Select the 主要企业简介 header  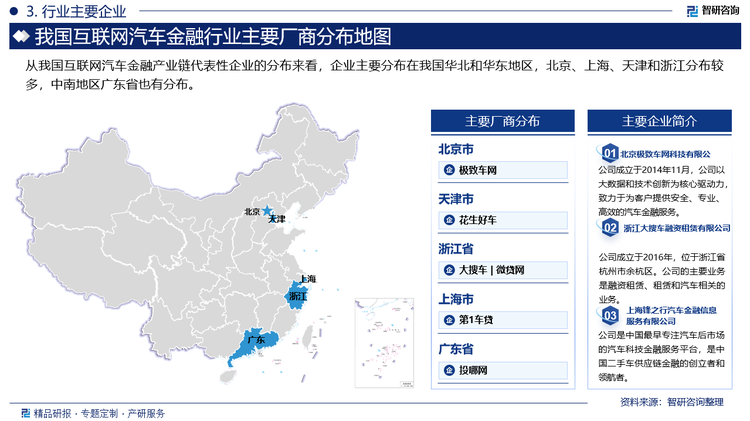pyautogui.click(x=659, y=121)
